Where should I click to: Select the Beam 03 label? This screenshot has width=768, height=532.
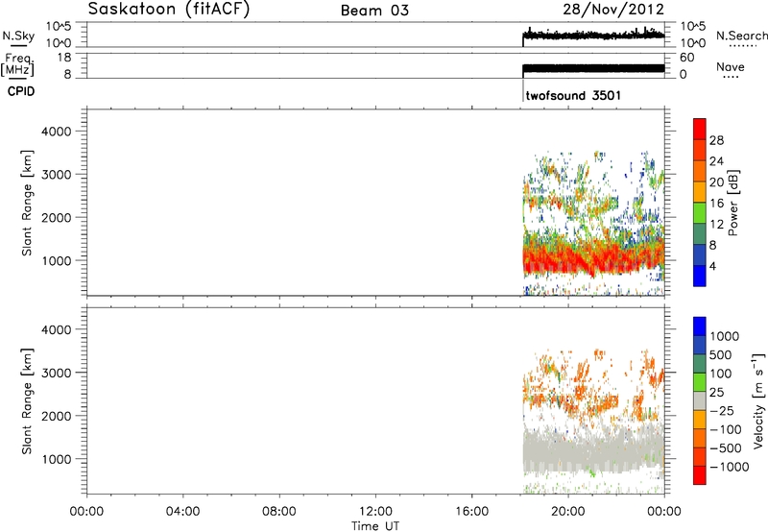point(374,11)
